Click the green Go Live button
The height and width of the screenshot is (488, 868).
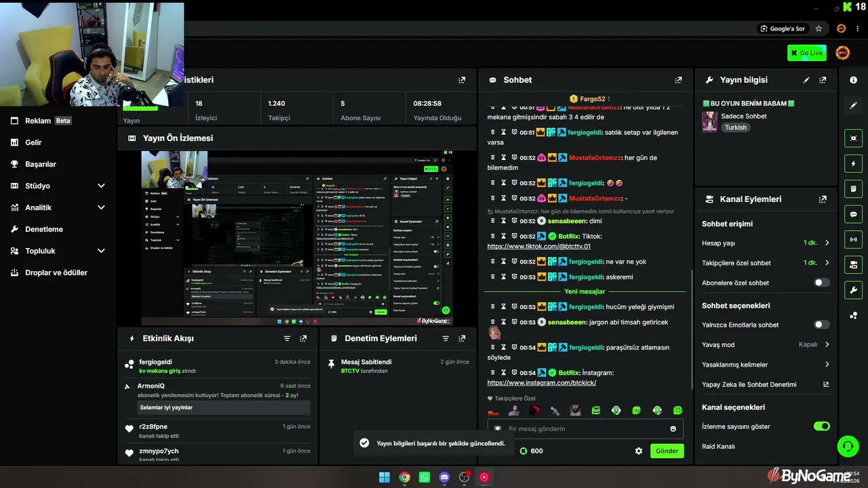click(807, 53)
